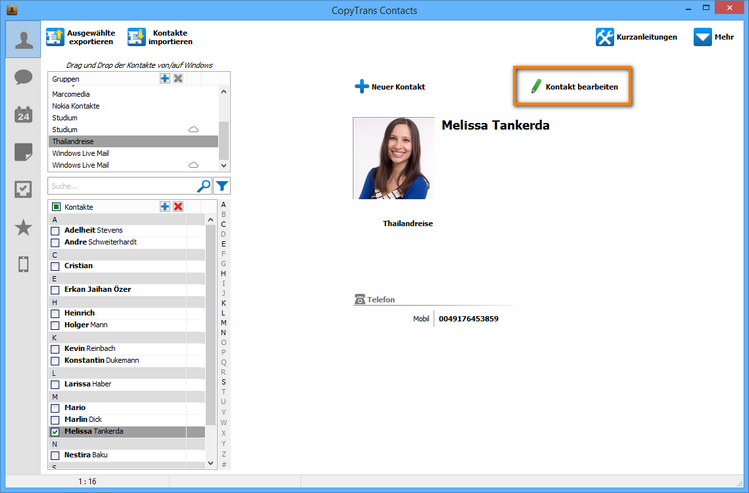Click Kontakte importieren icon
The image size is (749, 493).
[136, 37]
